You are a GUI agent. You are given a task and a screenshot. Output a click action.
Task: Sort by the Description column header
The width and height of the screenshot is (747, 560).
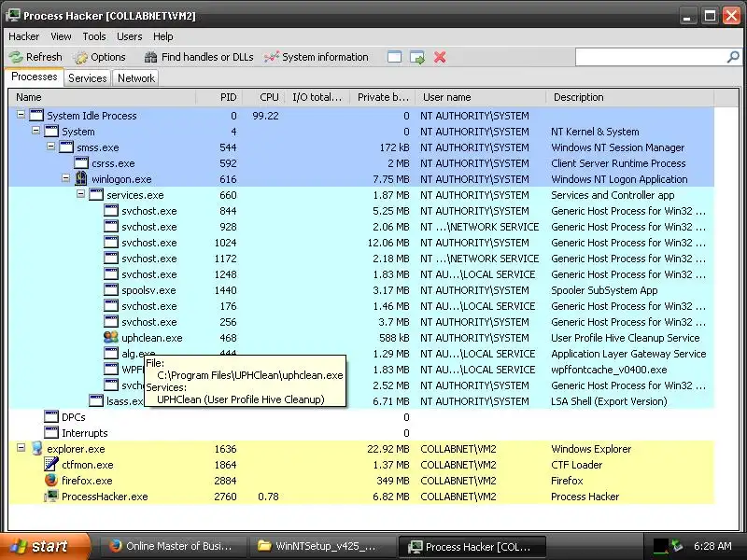coord(629,97)
